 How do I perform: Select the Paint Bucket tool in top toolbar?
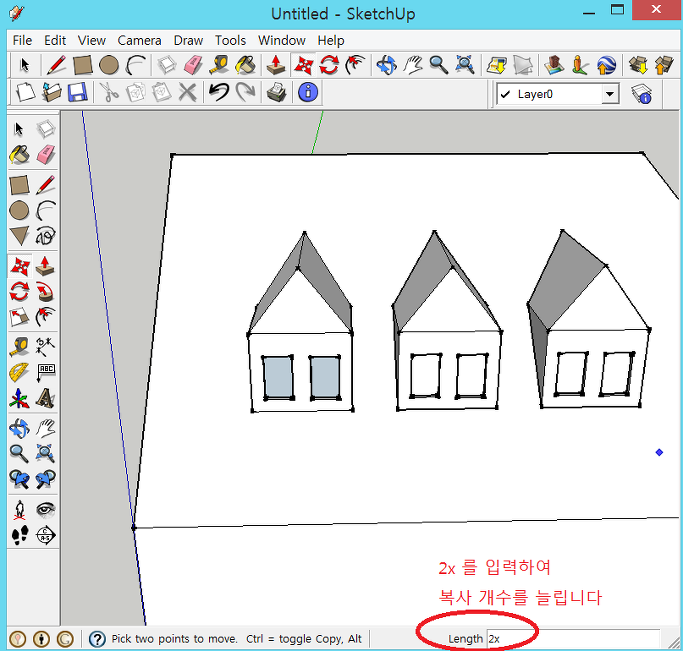point(246,65)
